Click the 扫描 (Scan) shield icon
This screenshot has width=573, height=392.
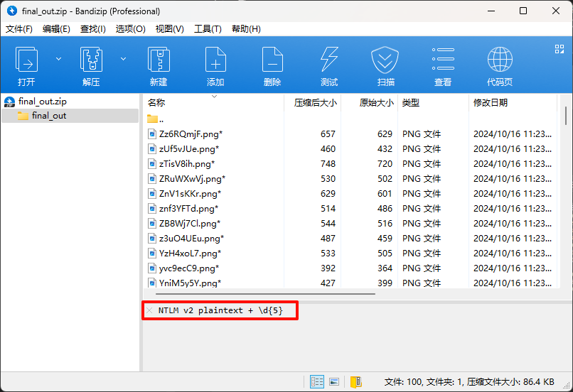coord(385,60)
